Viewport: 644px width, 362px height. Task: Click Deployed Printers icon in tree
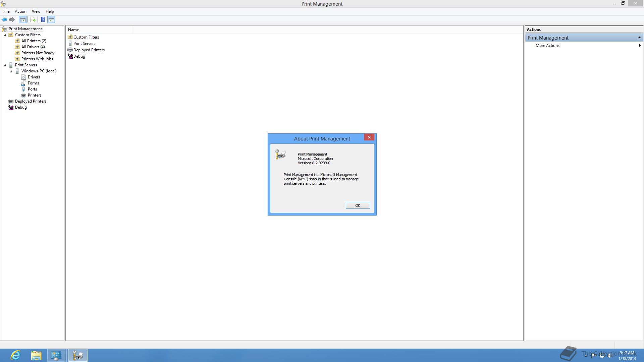coord(11,101)
